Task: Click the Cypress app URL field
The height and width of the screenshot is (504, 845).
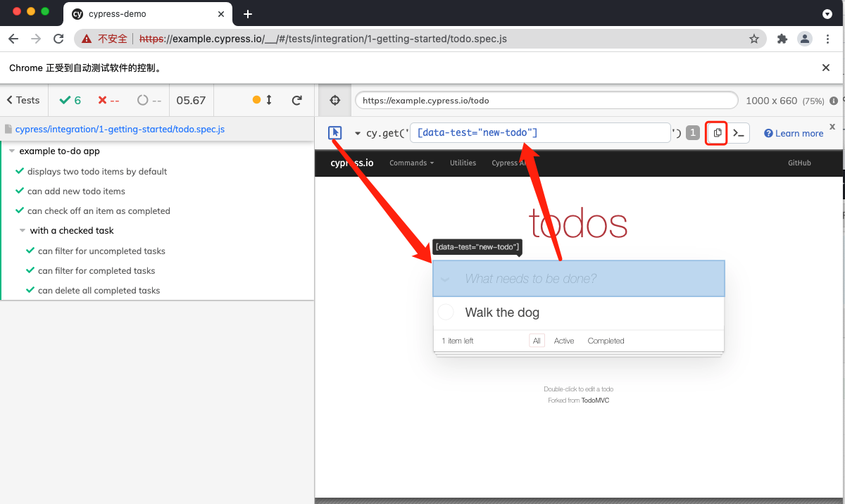Action: point(546,101)
